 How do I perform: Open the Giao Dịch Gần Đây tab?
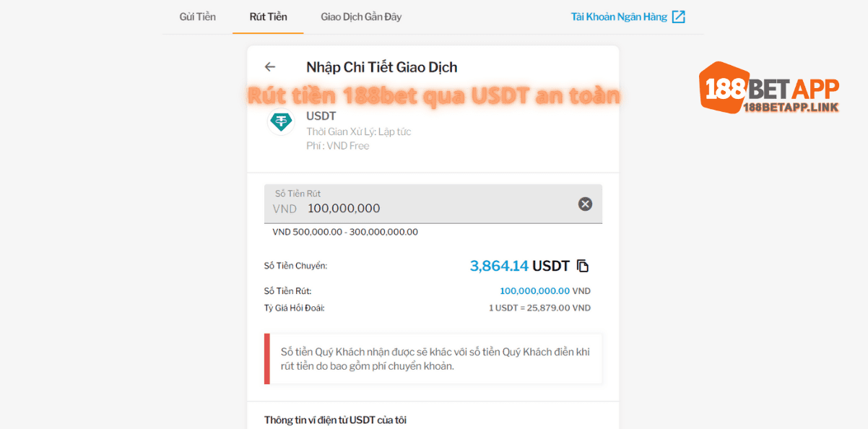click(361, 17)
